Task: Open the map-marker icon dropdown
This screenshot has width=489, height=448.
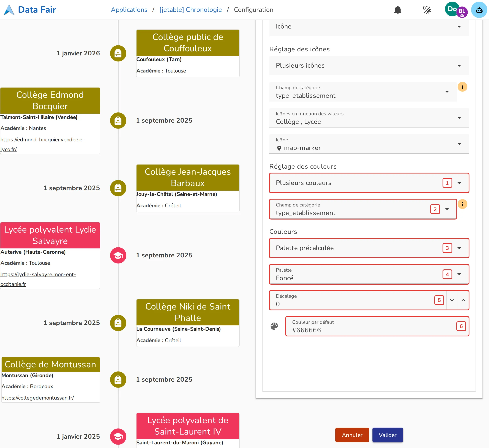Action: point(369,144)
